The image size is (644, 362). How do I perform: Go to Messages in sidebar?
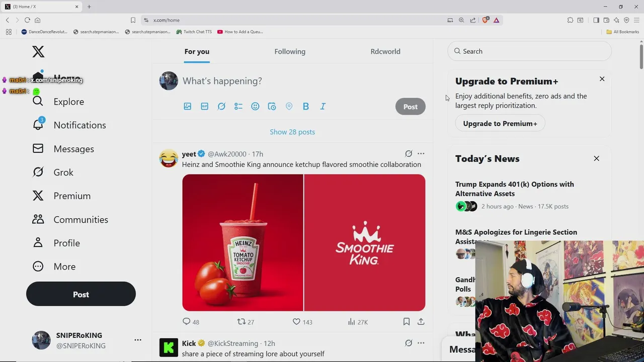pos(63,149)
